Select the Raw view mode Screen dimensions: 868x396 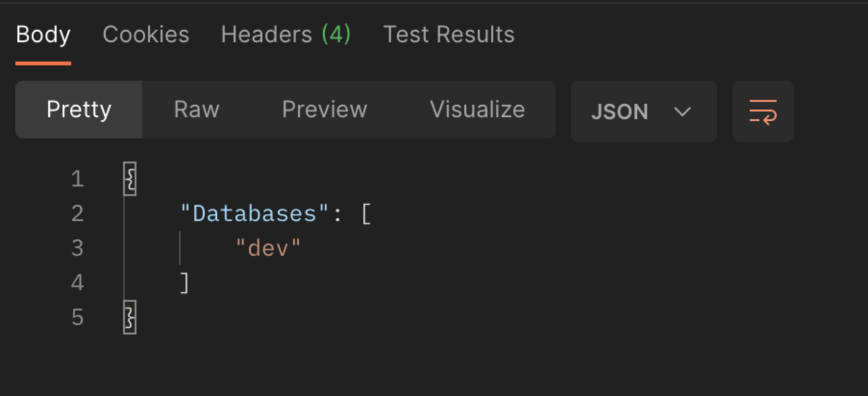(197, 110)
